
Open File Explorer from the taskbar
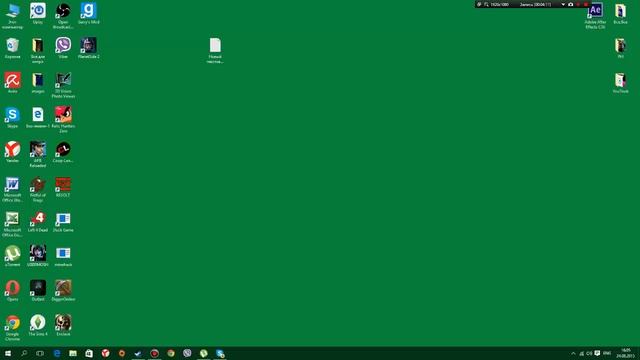pos(73,353)
